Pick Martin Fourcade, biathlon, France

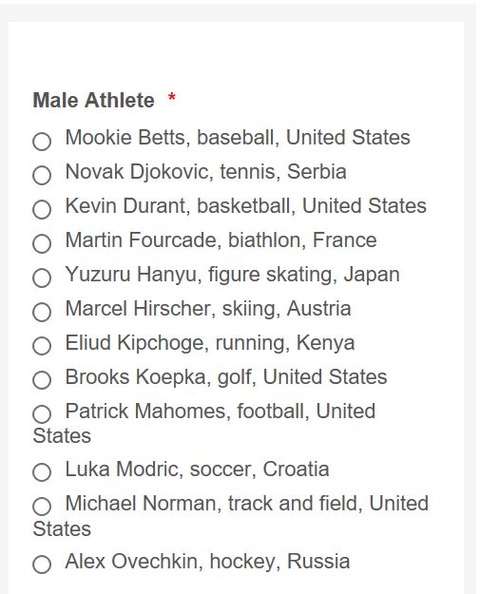[42, 244]
